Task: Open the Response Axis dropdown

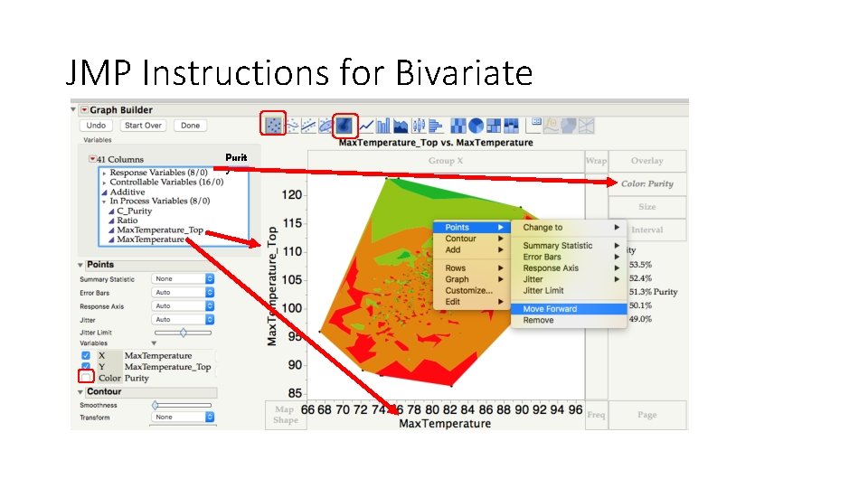Action: (183, 306)
